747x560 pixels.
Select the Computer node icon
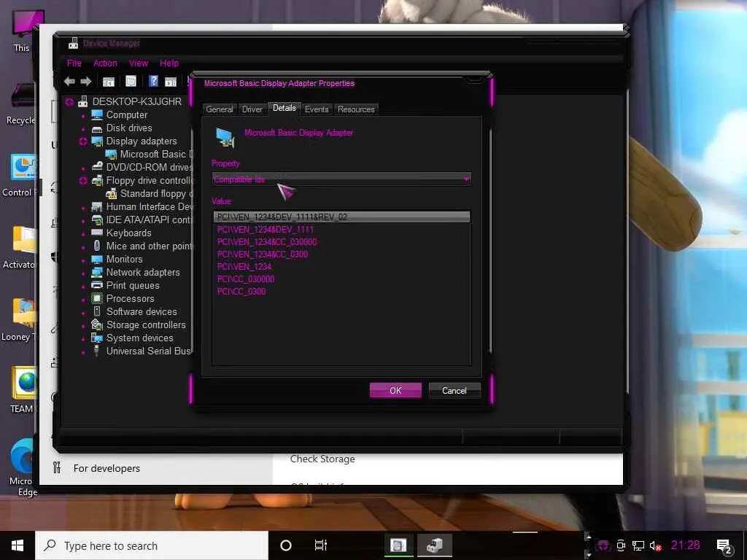tap(97, 114)
